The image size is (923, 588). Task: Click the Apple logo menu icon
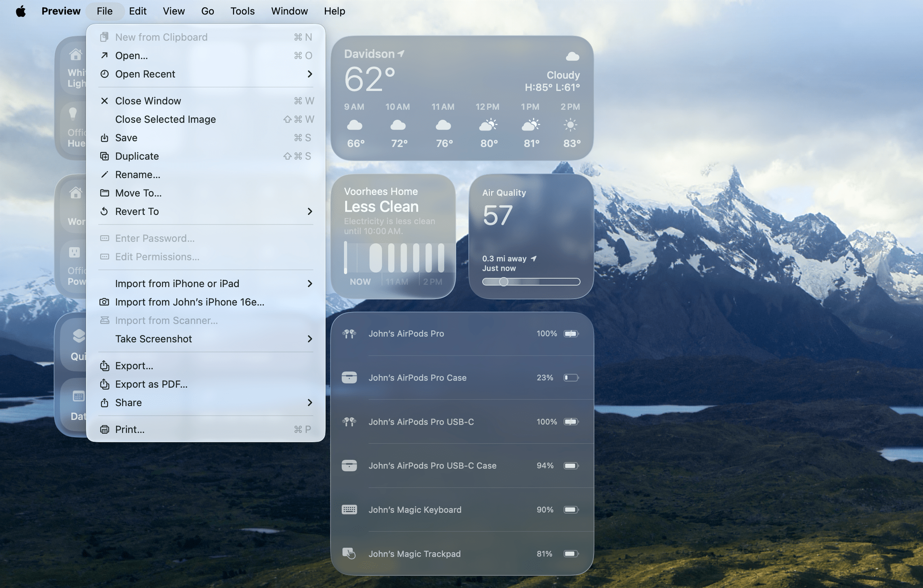point(21,11)
